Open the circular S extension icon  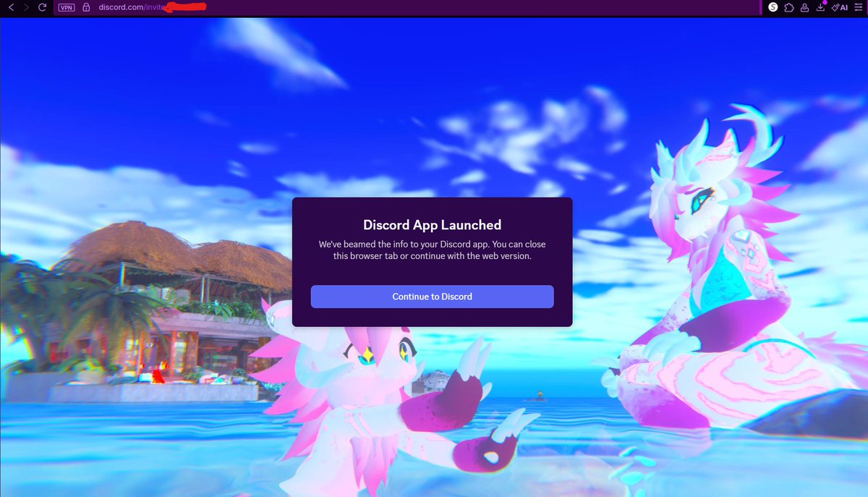773,7
